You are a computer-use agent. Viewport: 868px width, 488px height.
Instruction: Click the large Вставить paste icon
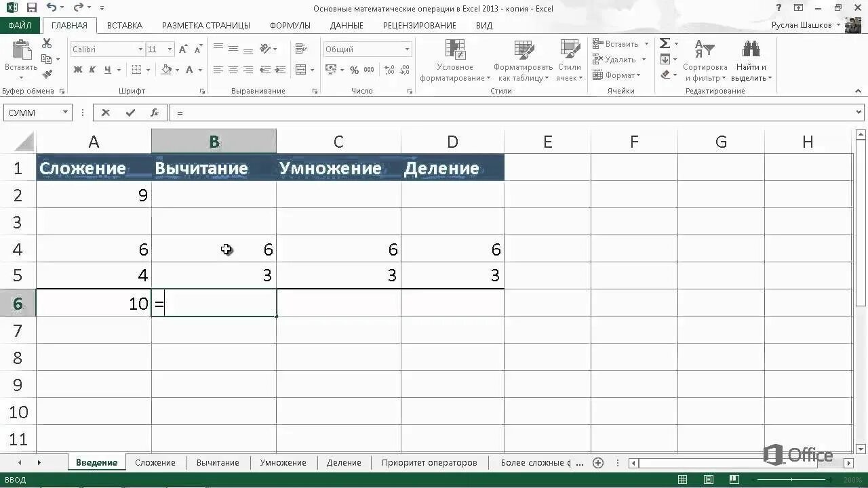tap(21, 49)
